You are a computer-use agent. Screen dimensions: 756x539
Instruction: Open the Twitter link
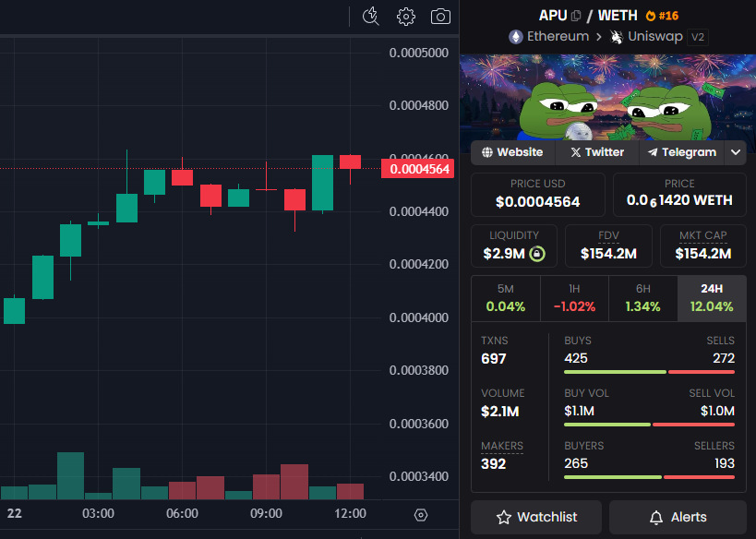pyautogui.click(x=597, y=152)
